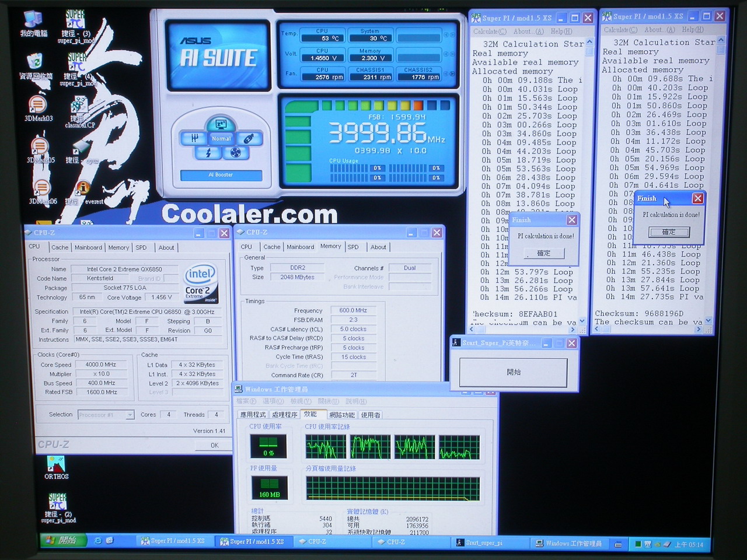Open Calculate(C) menu in right Super PI window
The height and width of the screenshot is (560, 747).
tap(620, 30)
